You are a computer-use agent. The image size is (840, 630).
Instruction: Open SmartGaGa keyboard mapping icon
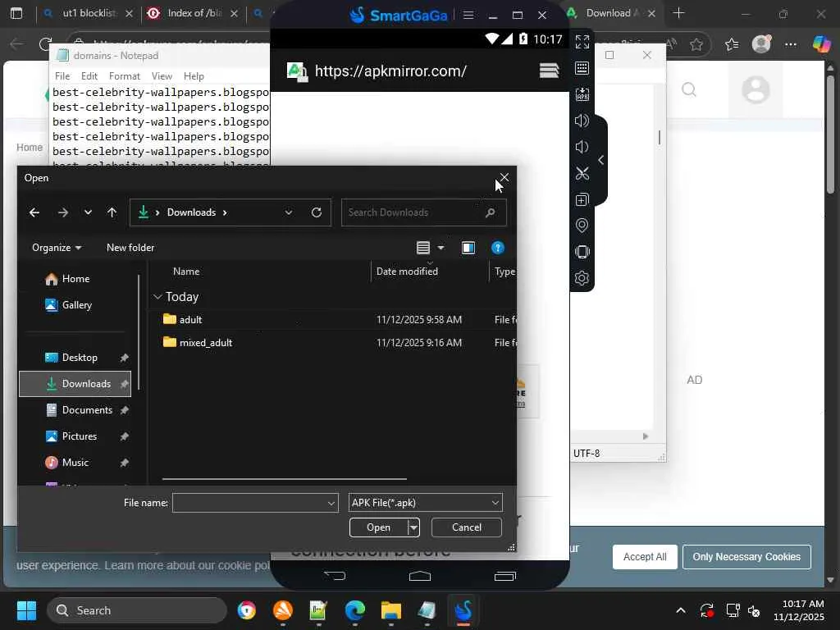pos(582,68)
